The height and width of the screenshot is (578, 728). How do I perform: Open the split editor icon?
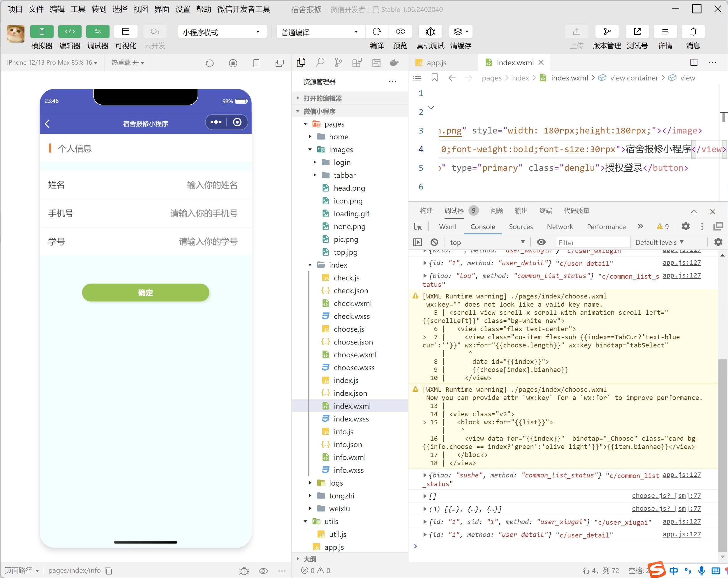694,62
